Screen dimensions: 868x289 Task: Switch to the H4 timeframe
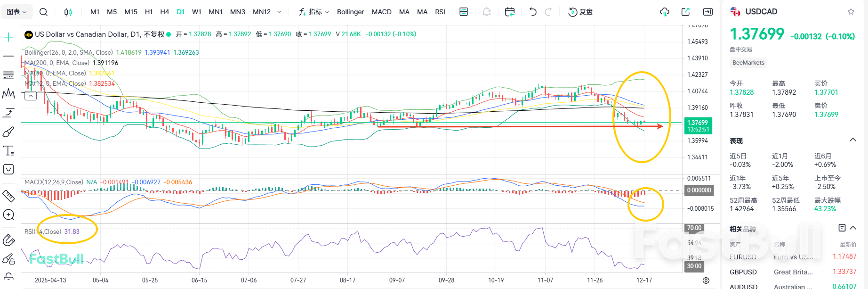164,12
